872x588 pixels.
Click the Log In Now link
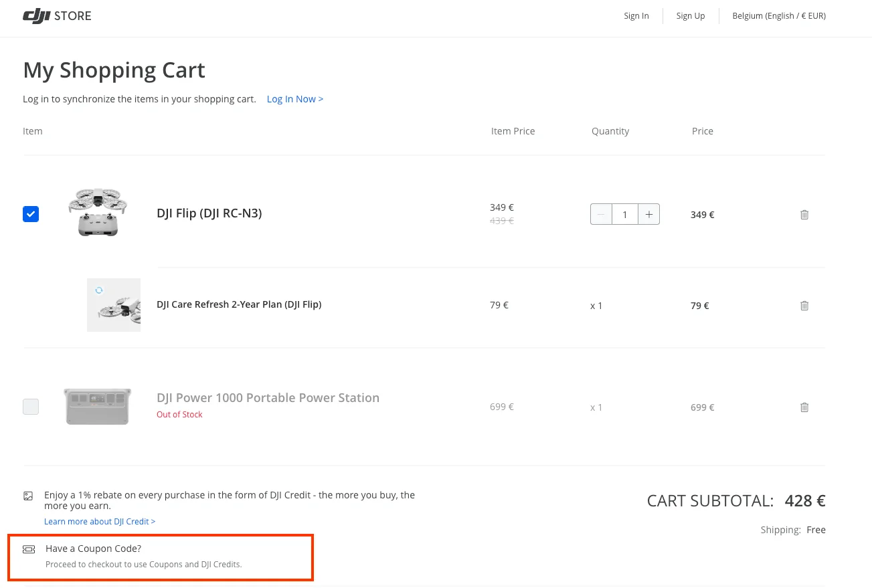(294, 98)
